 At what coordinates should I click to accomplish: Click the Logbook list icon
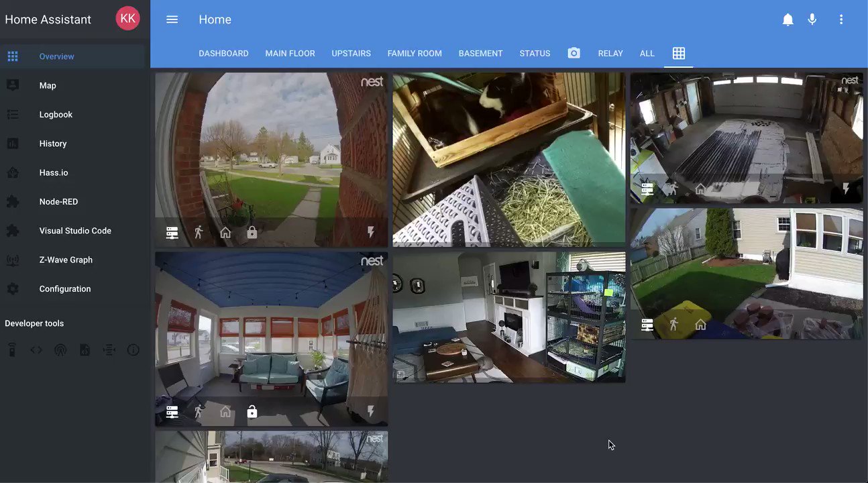[13, 115]
